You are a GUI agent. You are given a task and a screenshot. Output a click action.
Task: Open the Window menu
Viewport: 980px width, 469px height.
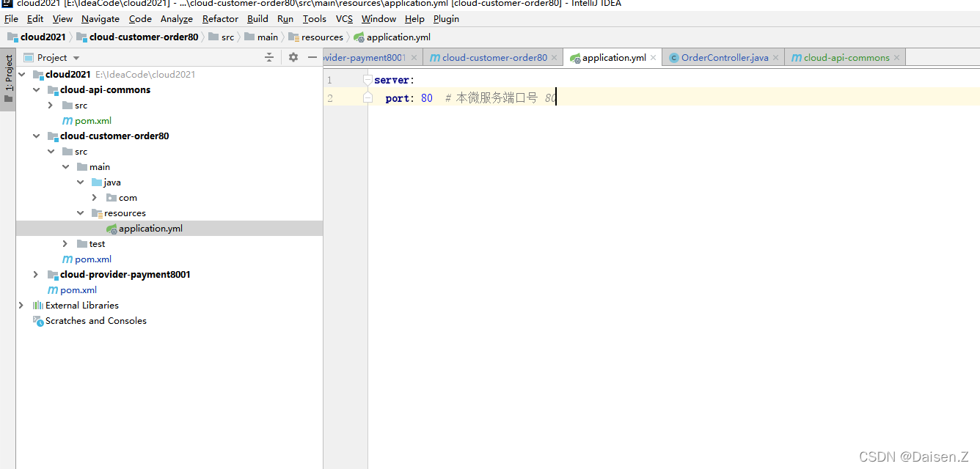point(379,19)
